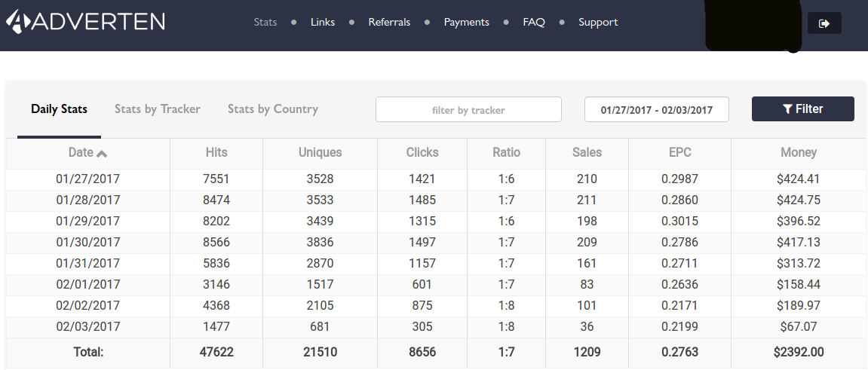
Task: Open the Payments section
Action: [467, 22]
